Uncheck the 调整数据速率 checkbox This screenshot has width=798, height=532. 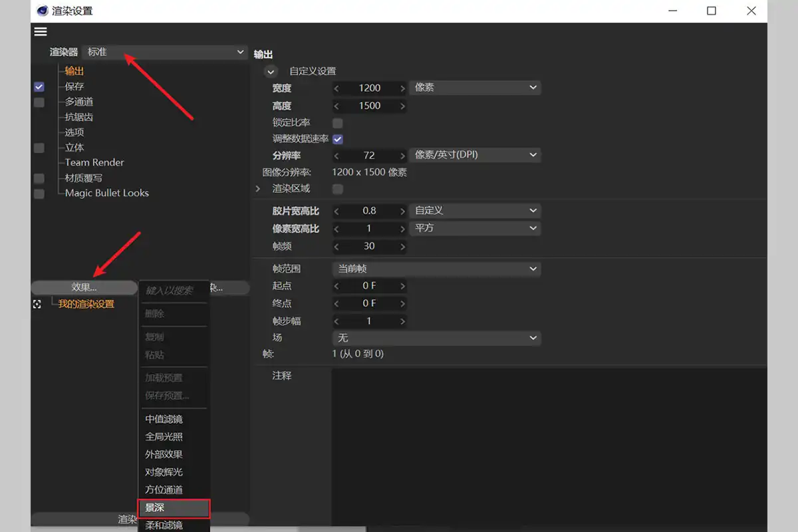[x=337, y=139]
